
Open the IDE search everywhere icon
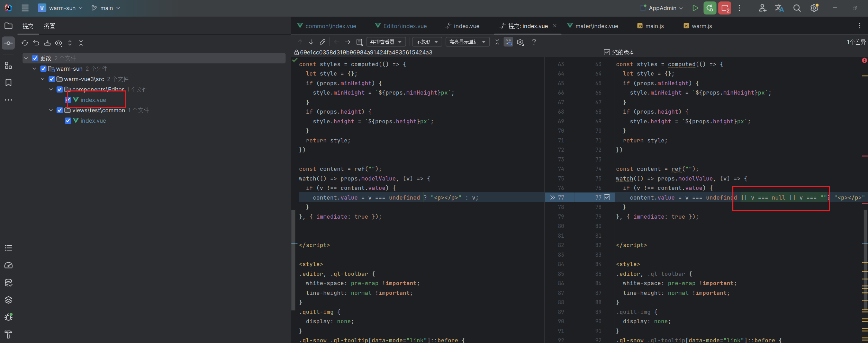point(797,8)
